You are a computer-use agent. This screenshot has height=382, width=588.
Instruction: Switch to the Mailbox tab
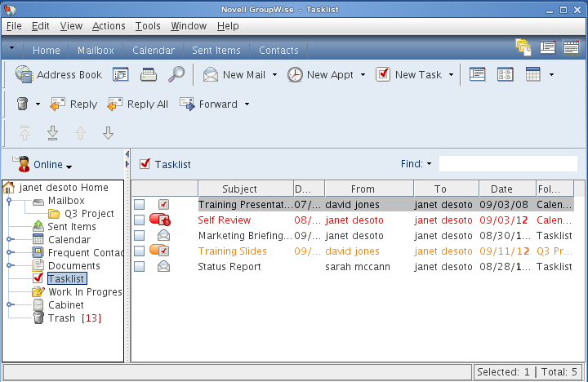click(96, 51)
